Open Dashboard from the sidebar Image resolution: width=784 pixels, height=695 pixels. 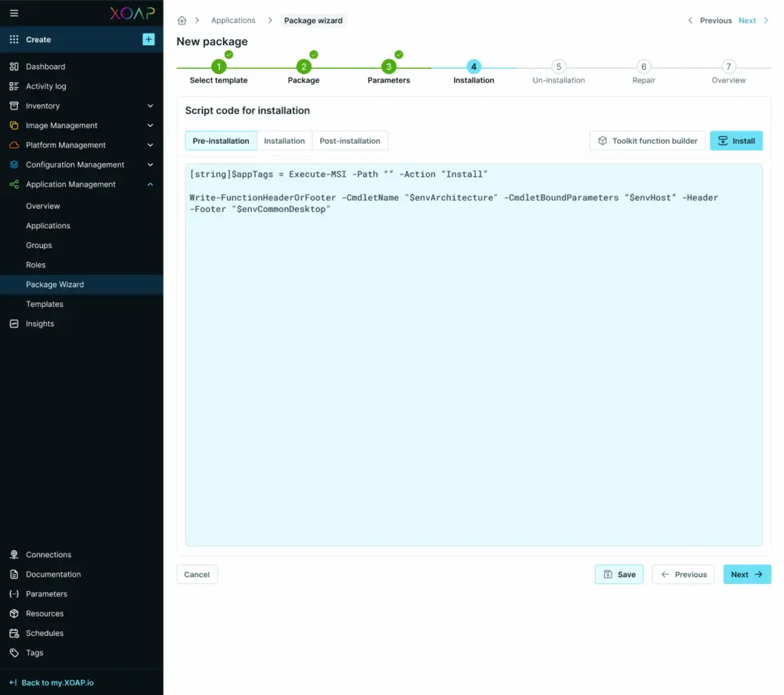click(x=45, y=67)
